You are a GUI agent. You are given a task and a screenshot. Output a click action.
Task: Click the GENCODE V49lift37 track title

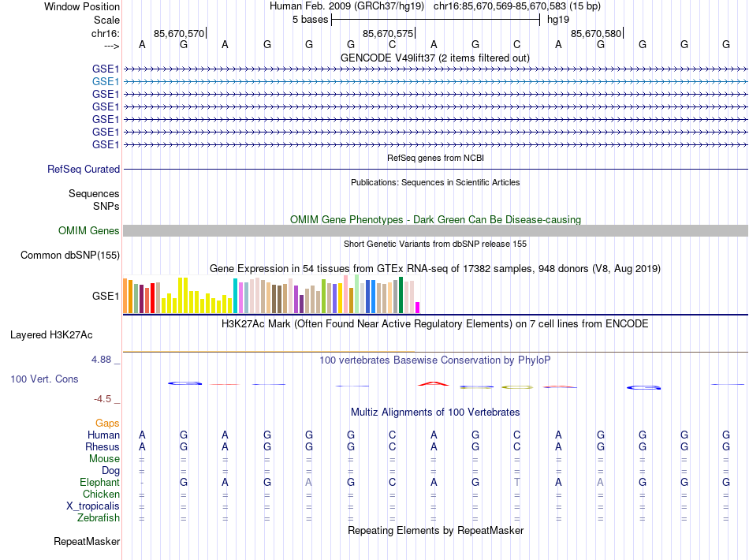pyautogui.click(x=434, y=58)
